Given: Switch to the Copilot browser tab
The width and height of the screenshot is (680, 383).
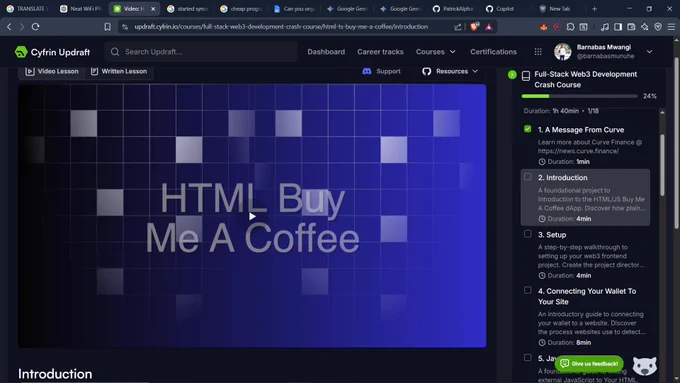Looking at the screenshot, I should 505,9.
